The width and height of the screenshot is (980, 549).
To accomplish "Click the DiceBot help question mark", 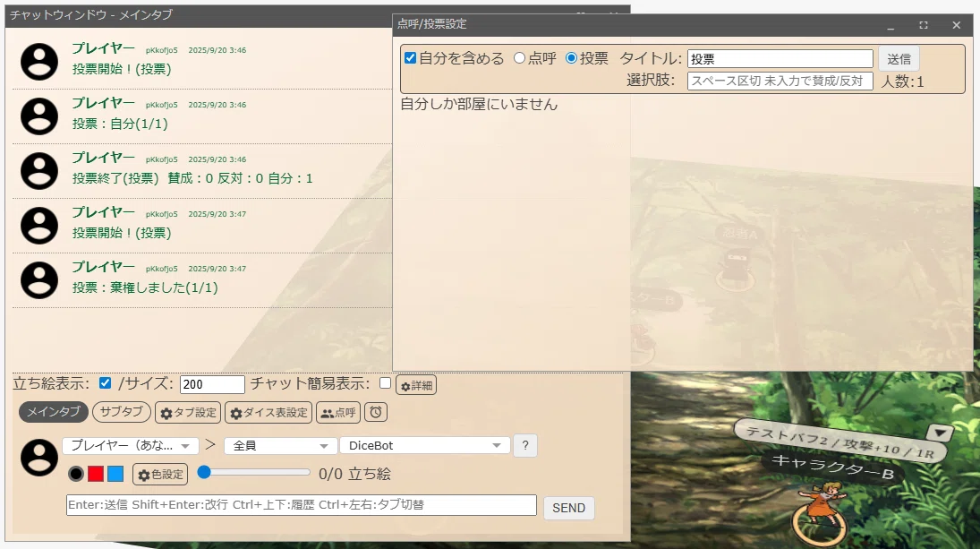I will pyautogui.click(x=525, y=445).
